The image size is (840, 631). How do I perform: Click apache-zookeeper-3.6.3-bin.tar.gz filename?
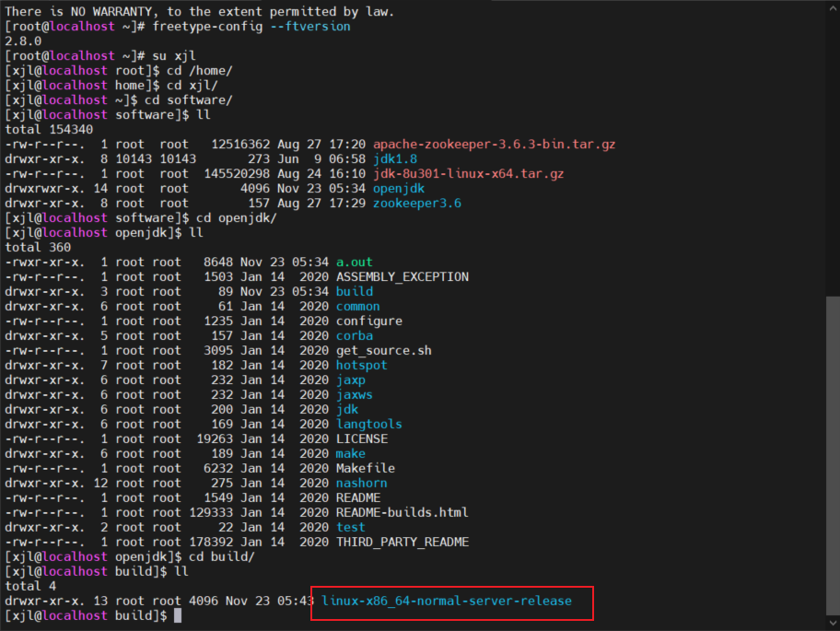tap(494, 144)
